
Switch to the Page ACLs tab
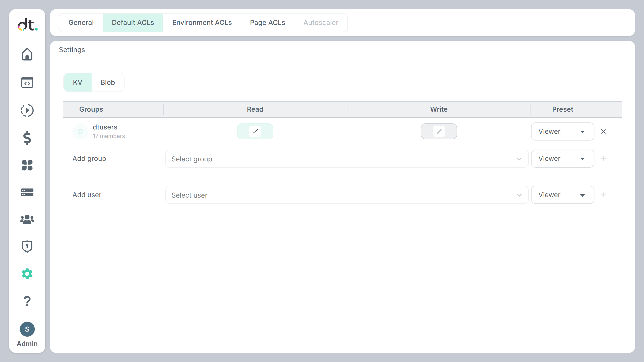[x=267, y=23]
